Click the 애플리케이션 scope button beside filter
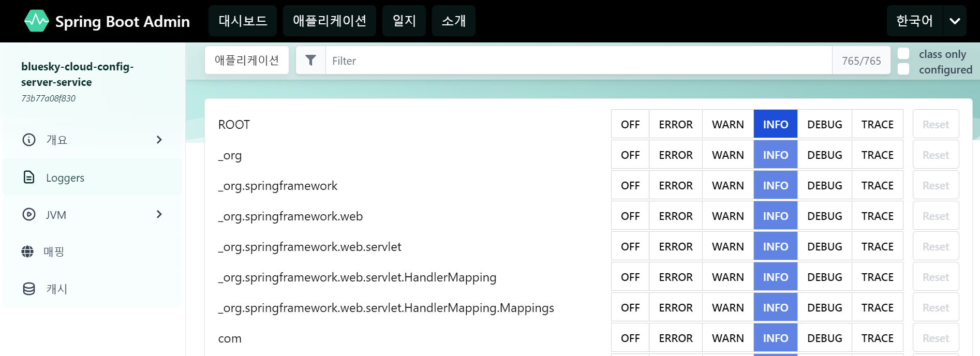 pyautogui.click(x=247, y=60)
